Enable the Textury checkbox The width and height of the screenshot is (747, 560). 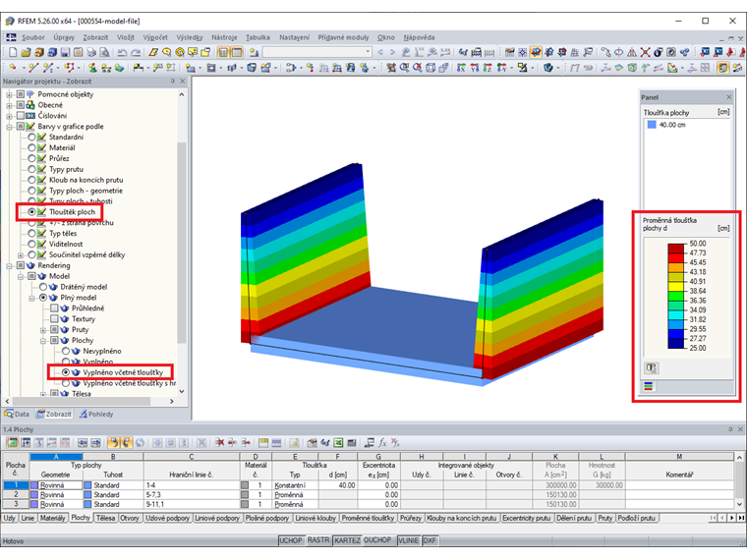[54, 319]
